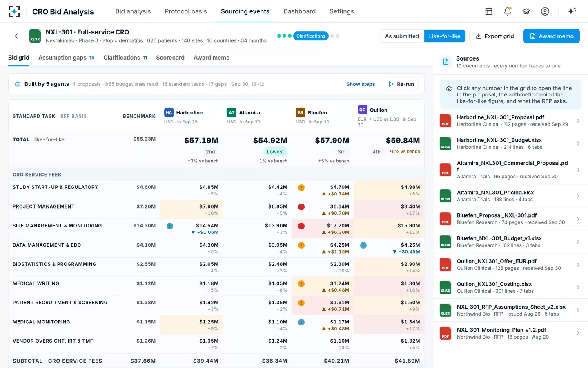Viewport: 588px width, 368px height.
Task: Click the orange warning on Bluefen Study Start-up
Action: [x=301, y=188]
